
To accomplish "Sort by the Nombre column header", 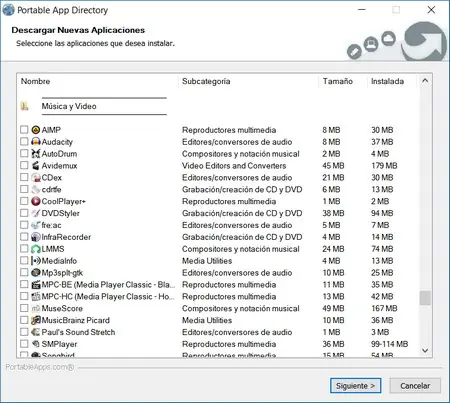I will tap(98, 81).
